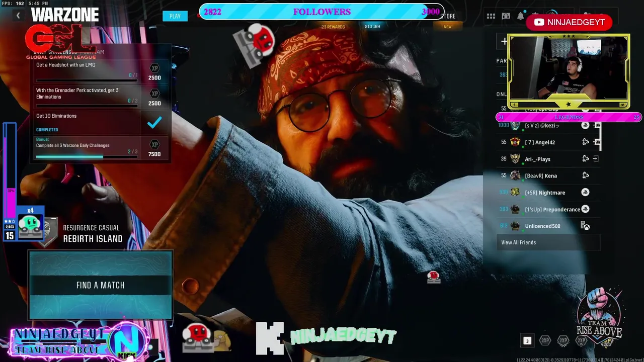Click the 7500 XP bonus badge
The width and height of the screenshot is (644, 362).
tap(154, 148)
